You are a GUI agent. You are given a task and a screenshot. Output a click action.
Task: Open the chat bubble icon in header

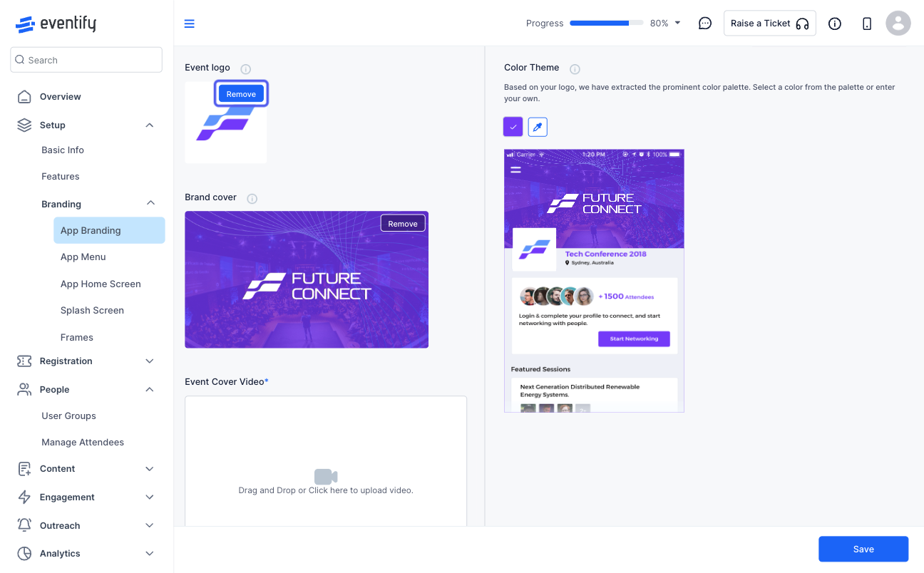click(x=704, y=24)
